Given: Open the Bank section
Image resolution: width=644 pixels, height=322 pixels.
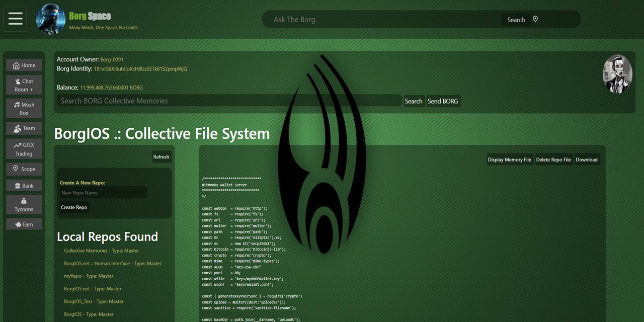Looking at the screenshot, I should [x=24, y=186].
